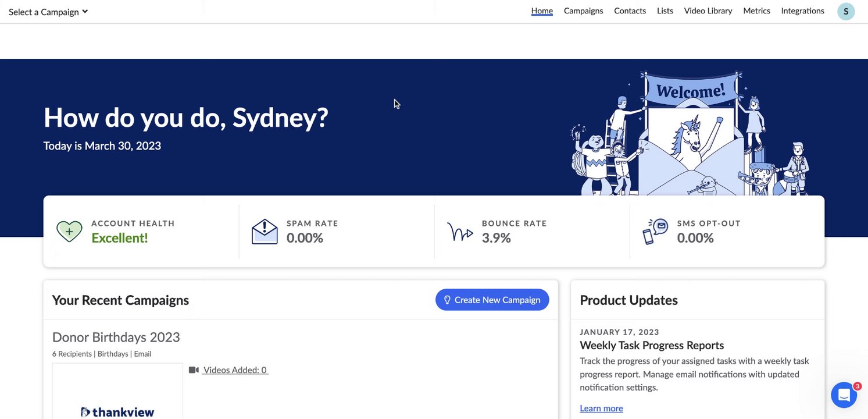
Task: Expand the Select a Campaign dropdown
Action: click(x=48, y=12)
